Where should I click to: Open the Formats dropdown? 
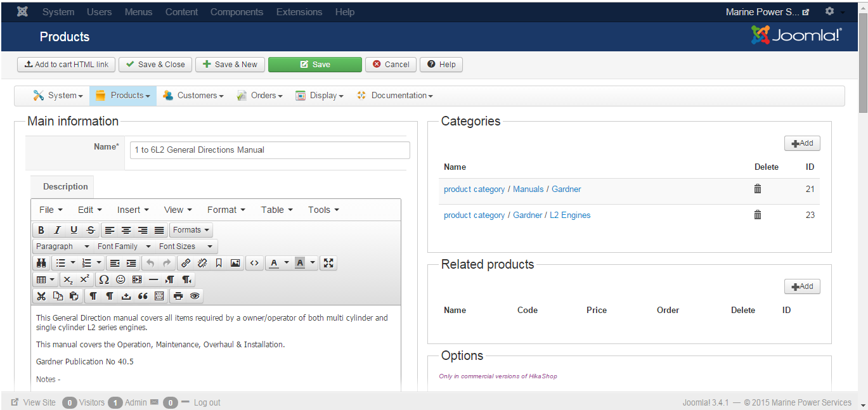coord(191,230)
